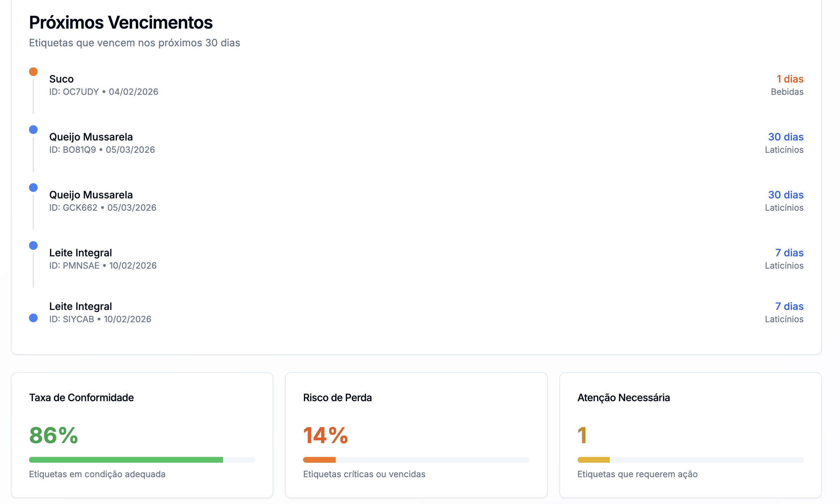The width and height of the screenshot is (840, 504).
Task: Click the blue dot for Leite Integral SIYCAB
Action: (x=33, y=318)
